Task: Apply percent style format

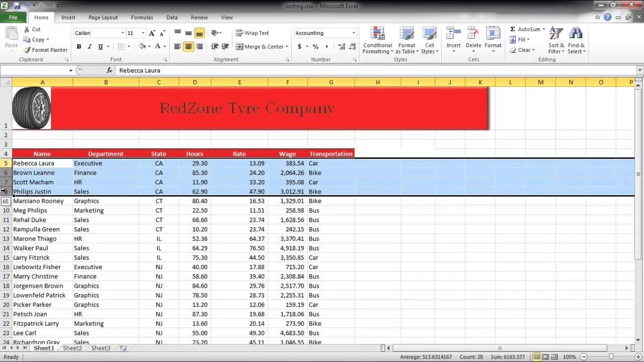Action: click(x=315, y=47)
